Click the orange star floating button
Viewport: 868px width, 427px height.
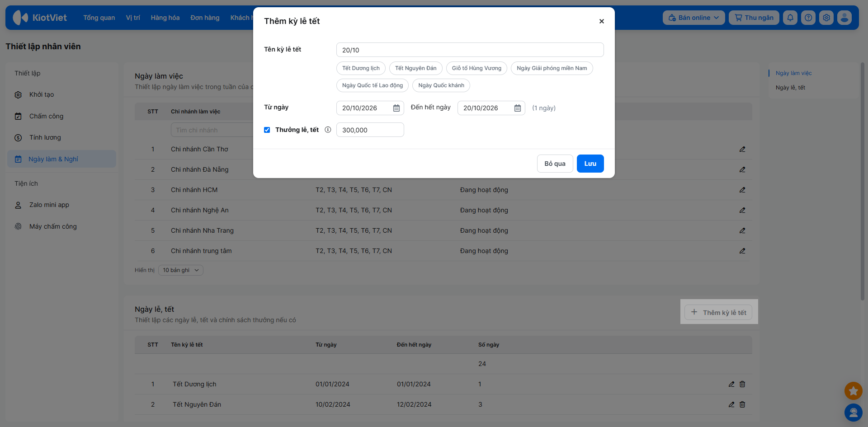853,391
